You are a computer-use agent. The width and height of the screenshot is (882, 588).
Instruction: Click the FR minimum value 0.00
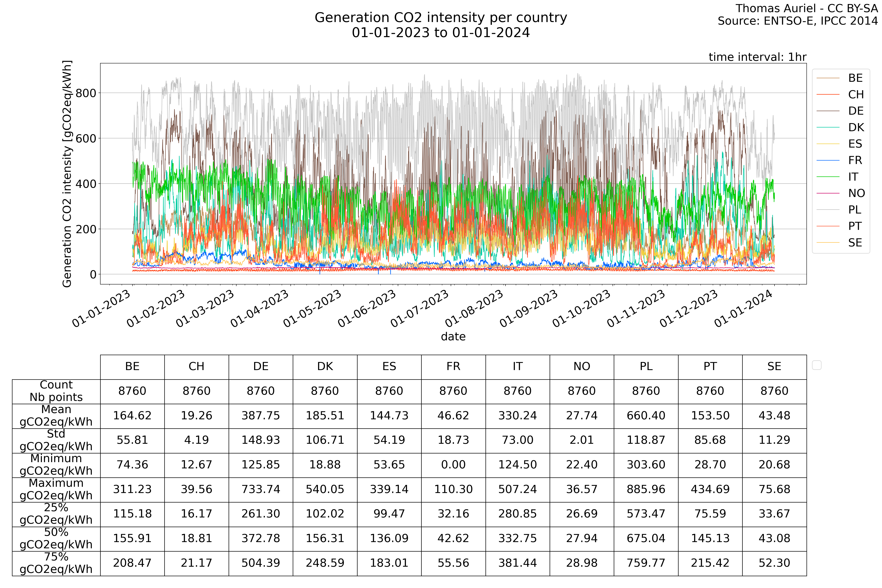453,465
